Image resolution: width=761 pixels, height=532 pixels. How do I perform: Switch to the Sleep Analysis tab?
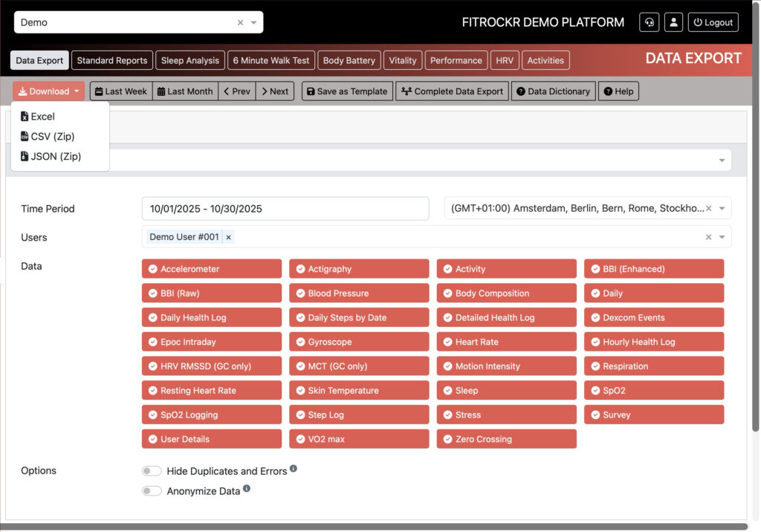[190, 60]
